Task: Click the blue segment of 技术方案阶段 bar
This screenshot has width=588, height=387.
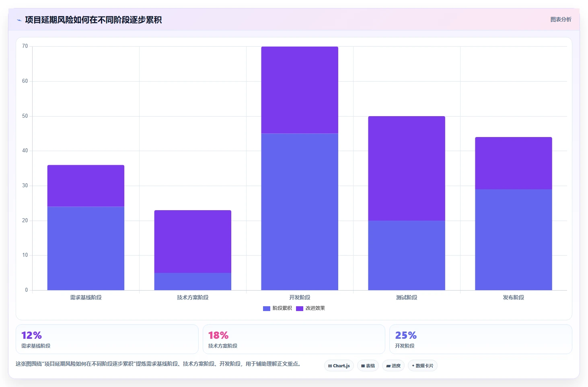Action: click(193, 281)
